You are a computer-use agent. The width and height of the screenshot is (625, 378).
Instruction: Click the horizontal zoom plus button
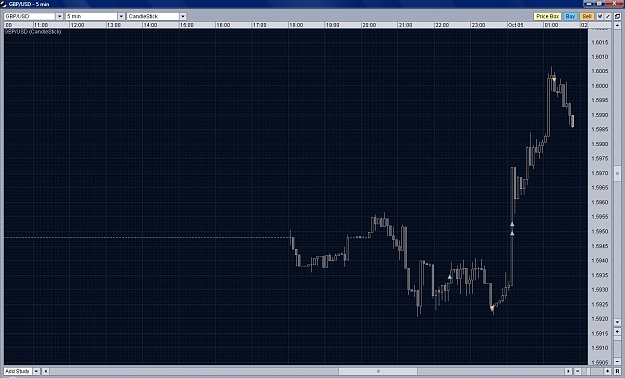pos(607,371)
